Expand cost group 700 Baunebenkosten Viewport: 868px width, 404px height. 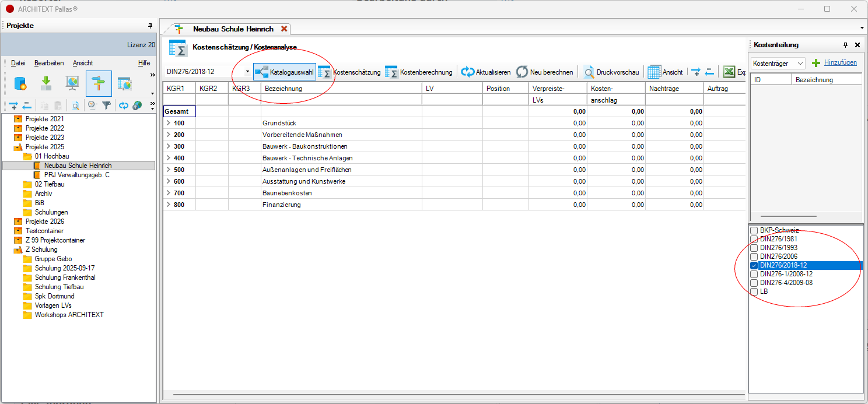(x=168, y=193)
